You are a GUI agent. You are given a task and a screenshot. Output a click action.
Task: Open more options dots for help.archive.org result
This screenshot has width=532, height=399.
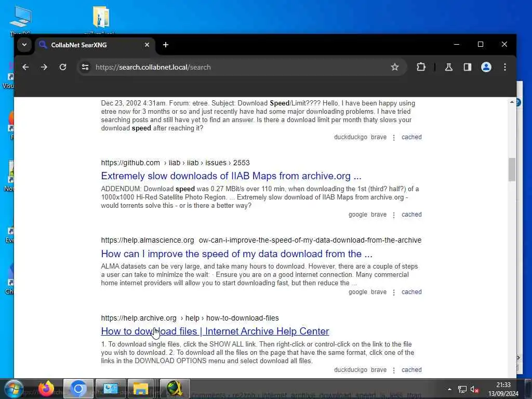(394, 370)
